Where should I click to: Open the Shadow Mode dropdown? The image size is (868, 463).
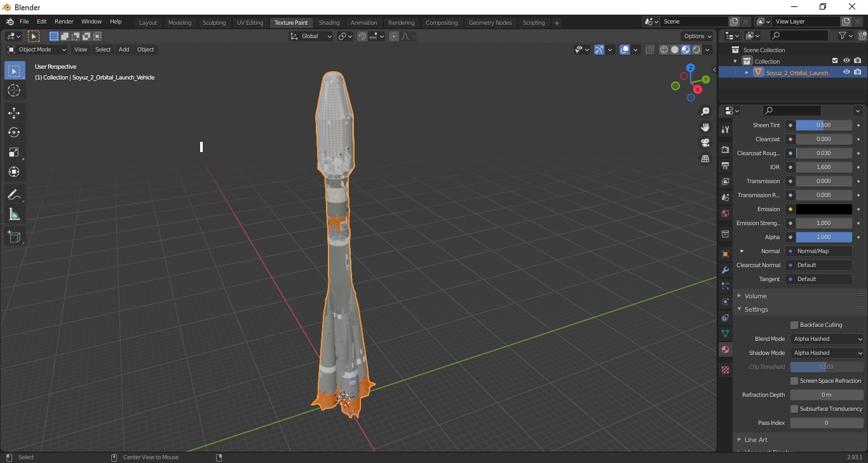[827, 353]
